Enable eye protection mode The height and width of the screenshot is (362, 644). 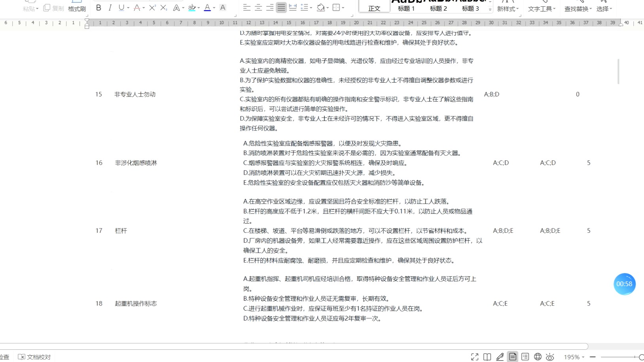coord(550,357)
